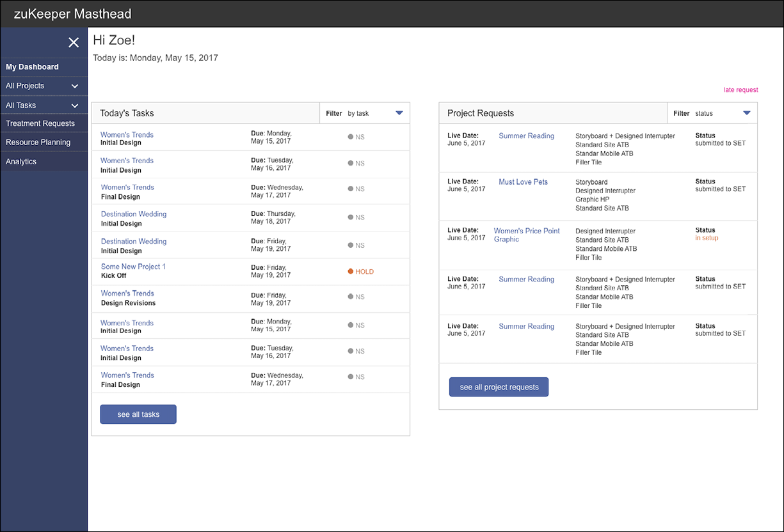
Task: Expand the All Projects sidebar section
Action: (x=44, y=86)
